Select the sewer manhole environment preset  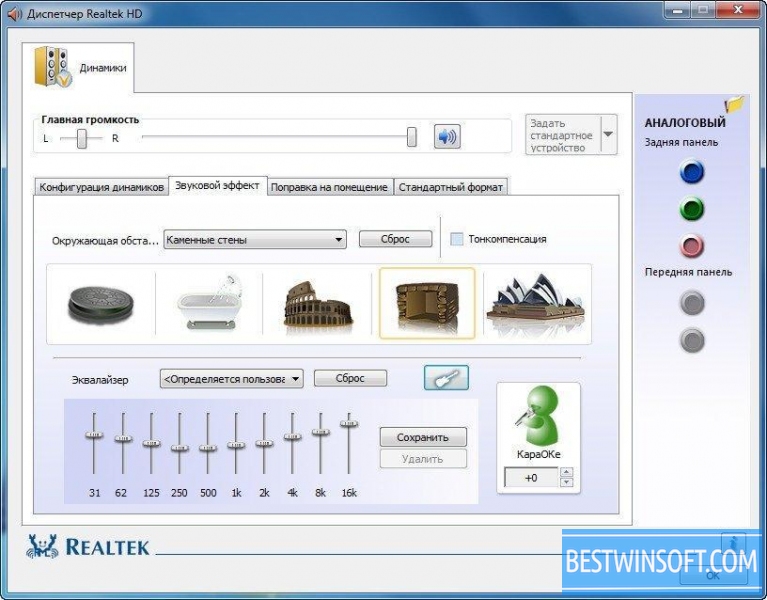click(x=101, y=304)
